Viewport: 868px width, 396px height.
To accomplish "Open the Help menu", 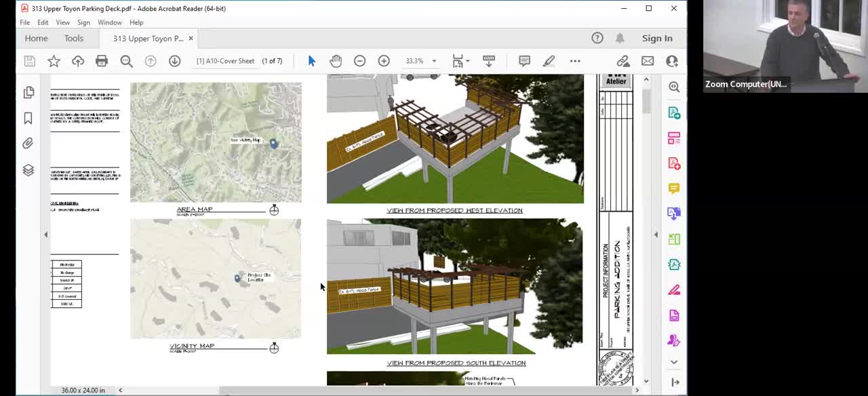I will point(136,22).
